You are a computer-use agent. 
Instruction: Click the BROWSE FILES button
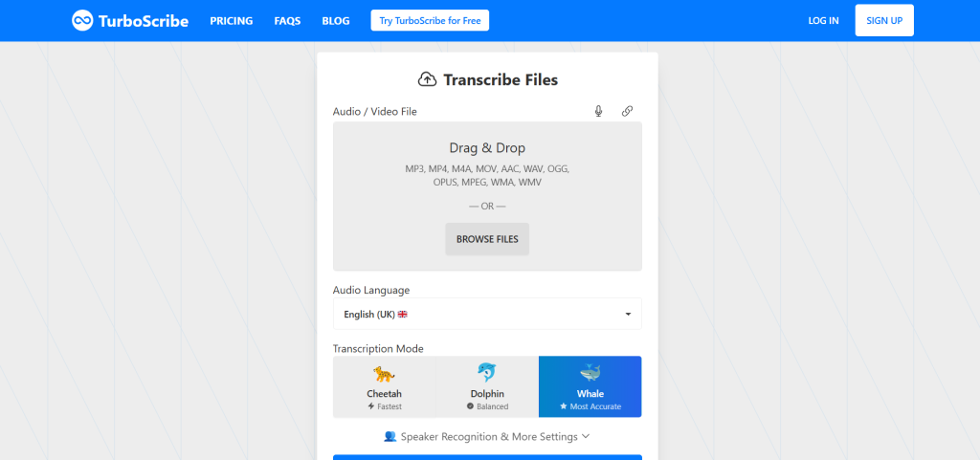coord(487,239)
